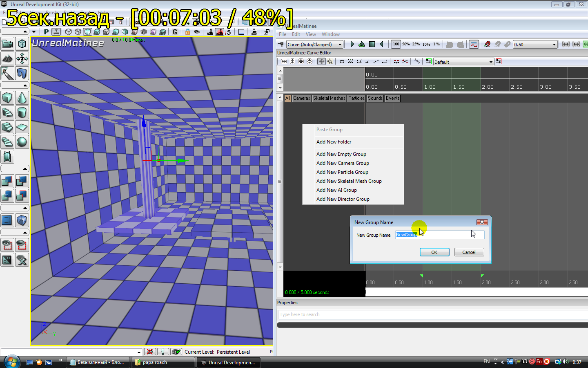Toggle 100% playback speed
This screenshot has height=368, width=588.
396,44
